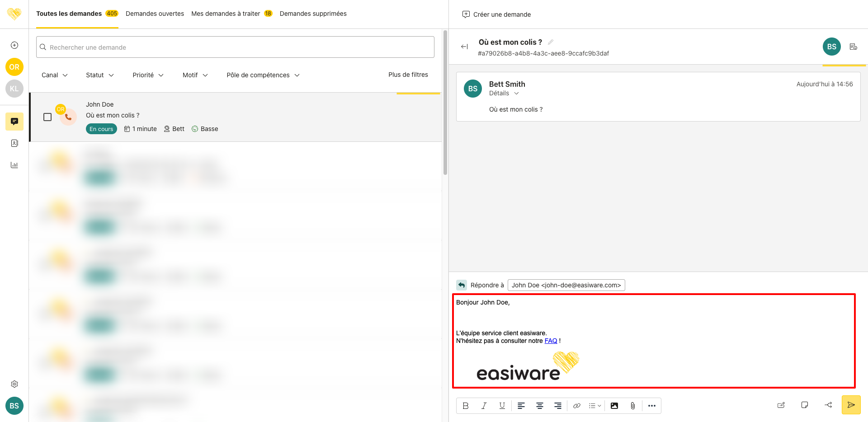The width and height of the screenshot is (868, 422).
Task: Expand the Canal filter dropdown
Action: (x=54, y=75)
